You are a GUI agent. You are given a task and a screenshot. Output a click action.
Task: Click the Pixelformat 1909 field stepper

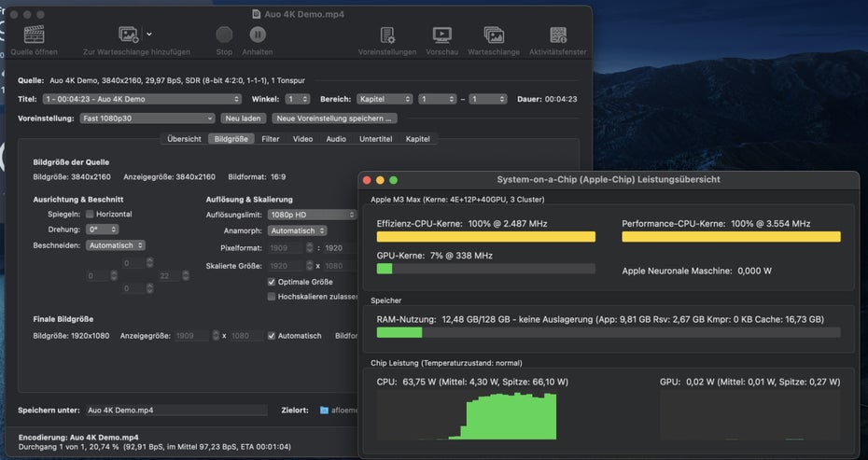click(x=308, y=248)
